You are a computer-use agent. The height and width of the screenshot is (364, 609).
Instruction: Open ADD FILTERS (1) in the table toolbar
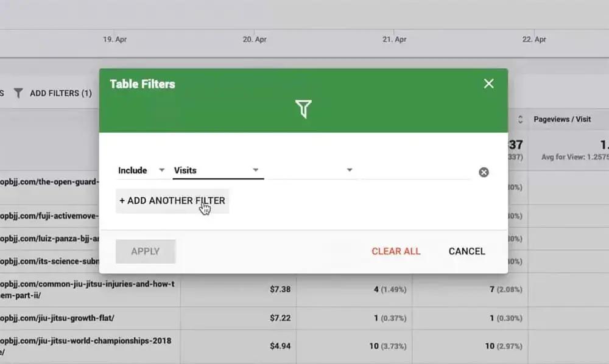pyautogui.click(x=60, y=93)
